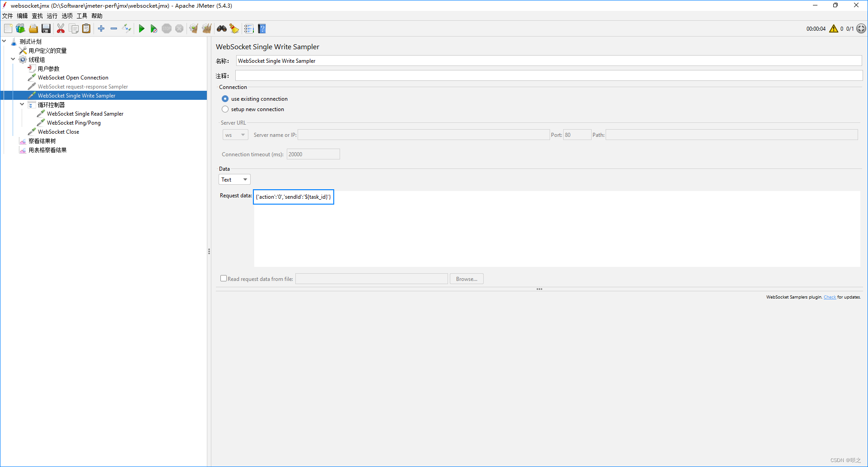Click the Browse button for request file

467,279
